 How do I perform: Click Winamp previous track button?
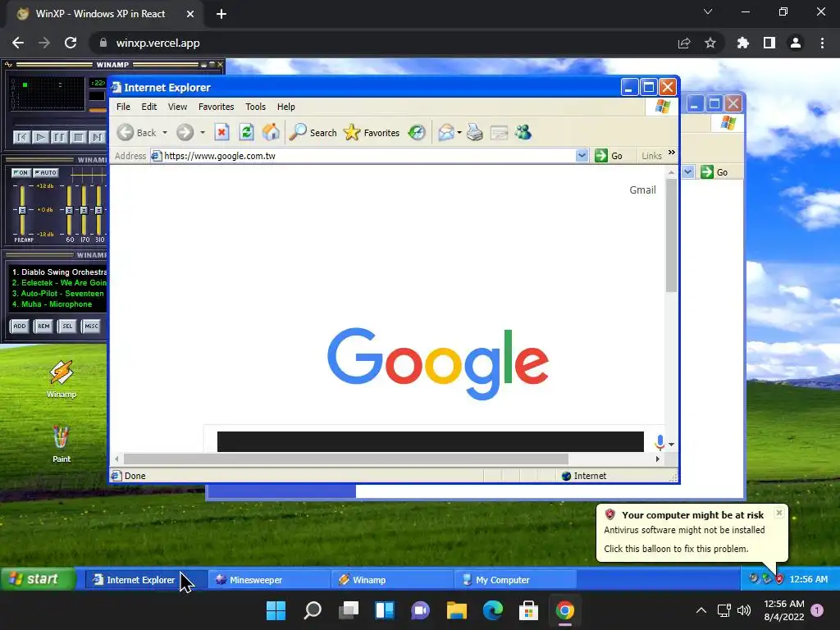(21, 138)
